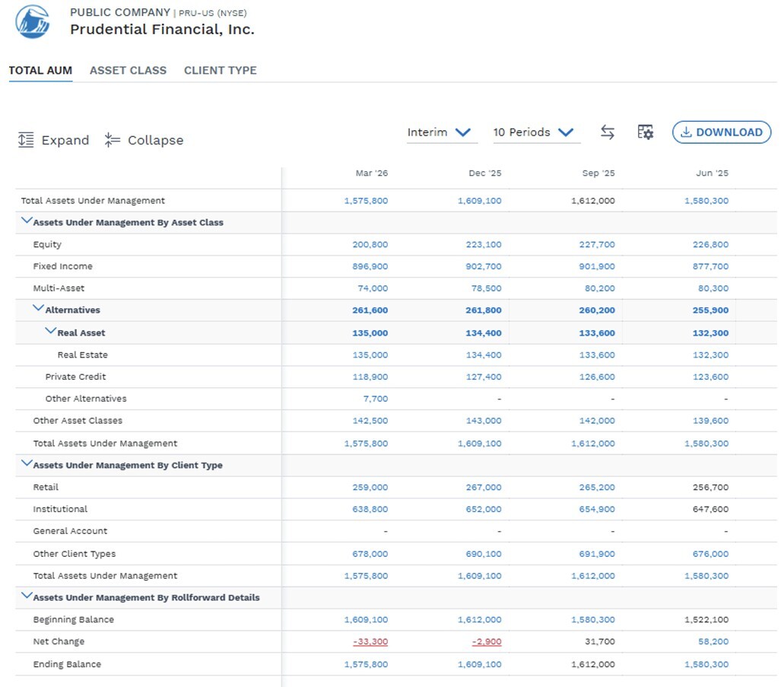Image resolution: width=784 pixels, height=687 pixels.
Task: Open Fixed Income value 902,700 for Dec '25
Action: [484, 267]
